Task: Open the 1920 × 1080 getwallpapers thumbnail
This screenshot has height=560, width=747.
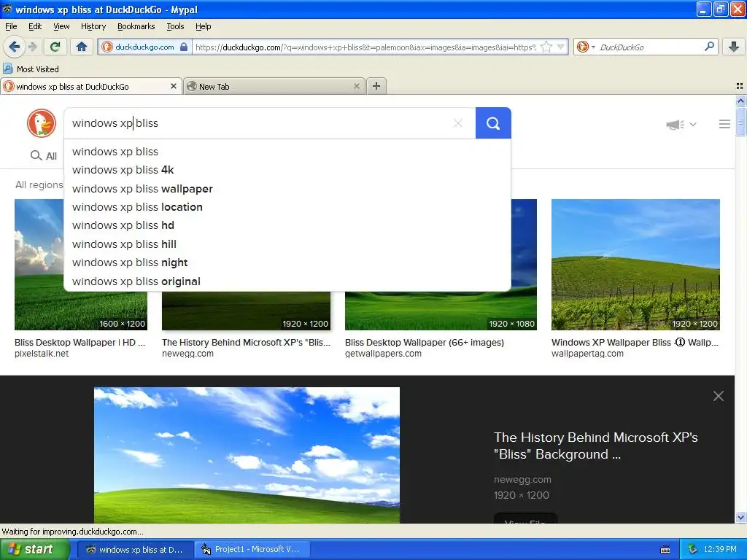Action: coord(441,311)
